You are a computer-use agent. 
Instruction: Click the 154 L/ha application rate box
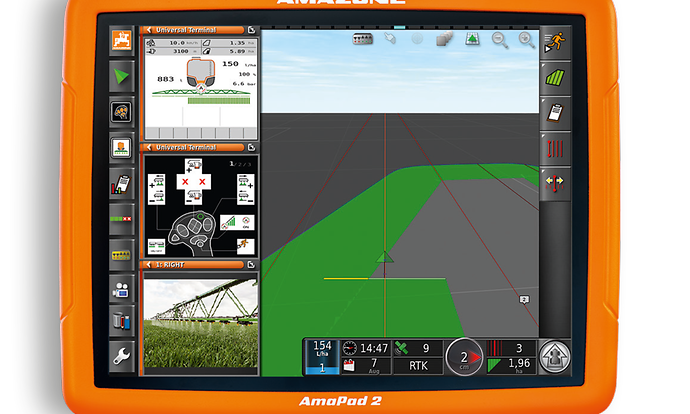click(x=322, y=356)
